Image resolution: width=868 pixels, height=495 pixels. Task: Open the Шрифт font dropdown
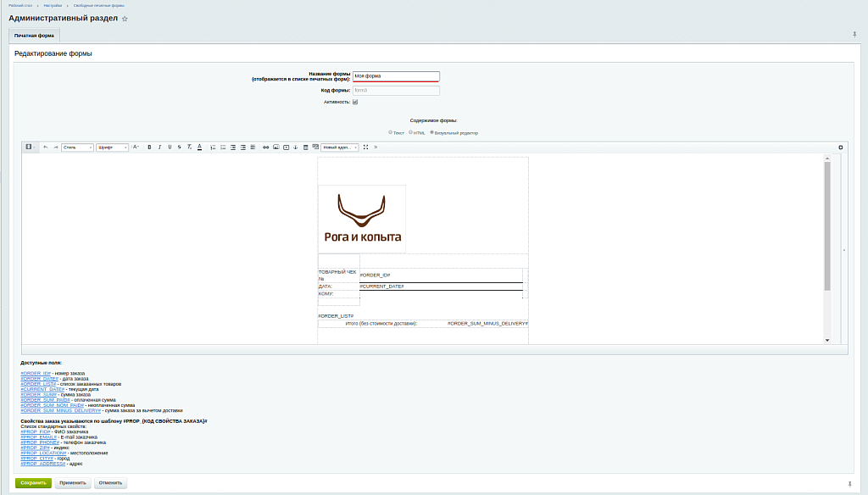click(112, 147)
